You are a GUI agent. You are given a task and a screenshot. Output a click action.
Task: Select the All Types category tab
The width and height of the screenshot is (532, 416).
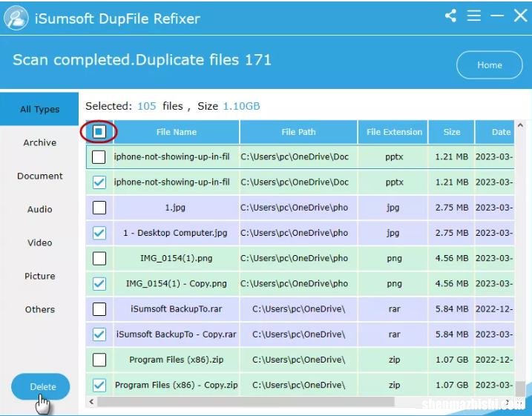[39, 109]
